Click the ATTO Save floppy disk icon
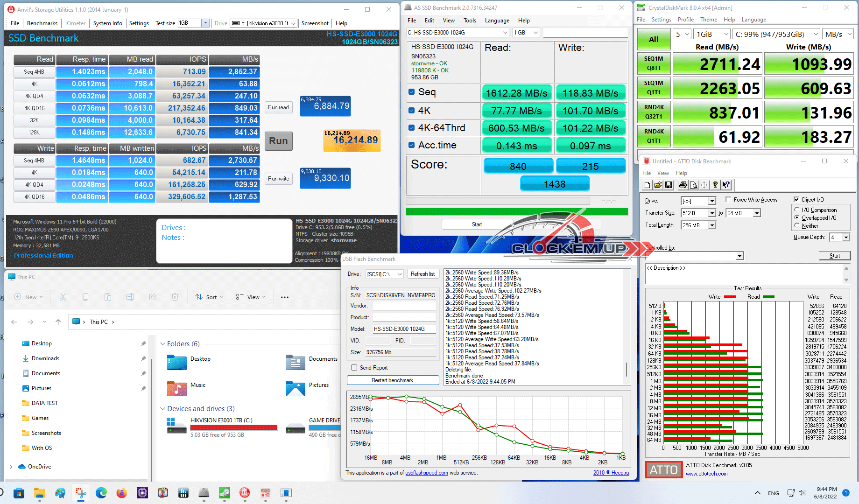Screen dimensions: 859x504 pos(669,185)
